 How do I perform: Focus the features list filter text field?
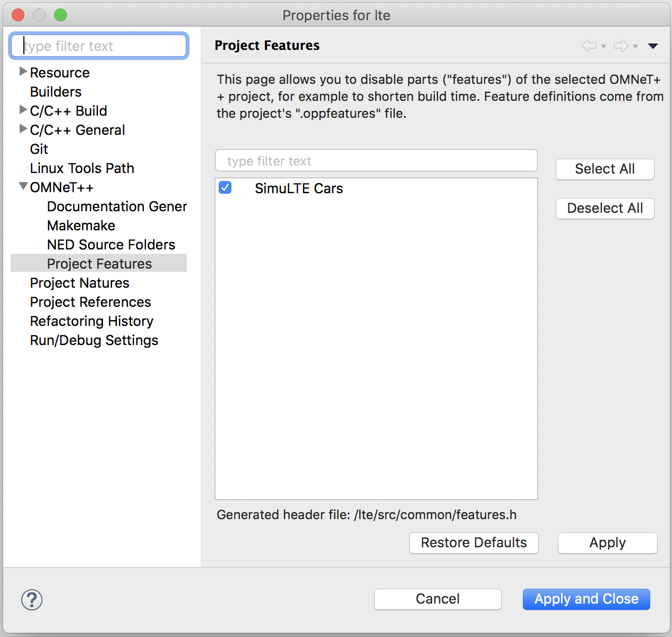pyautogui.click(x=376, y=161)
